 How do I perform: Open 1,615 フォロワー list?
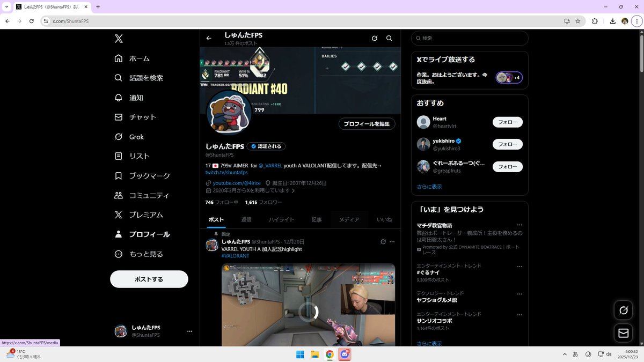tap(263, 202)
